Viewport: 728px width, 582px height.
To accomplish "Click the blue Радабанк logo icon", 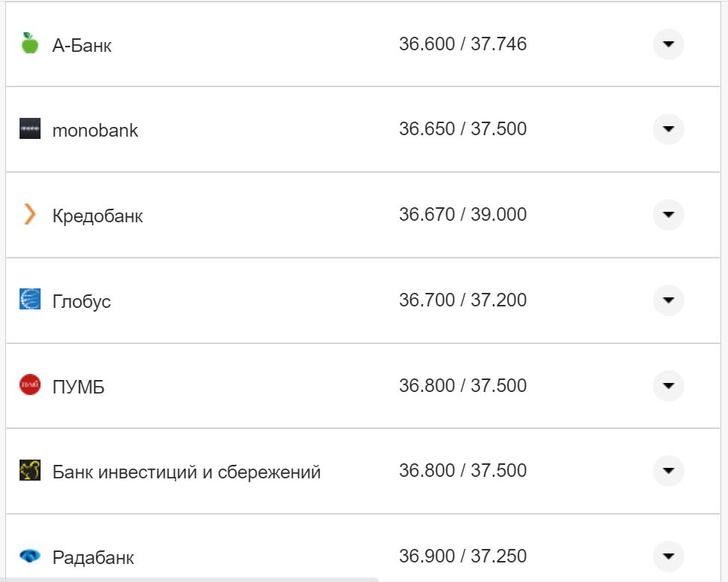I will click(30, 556).
